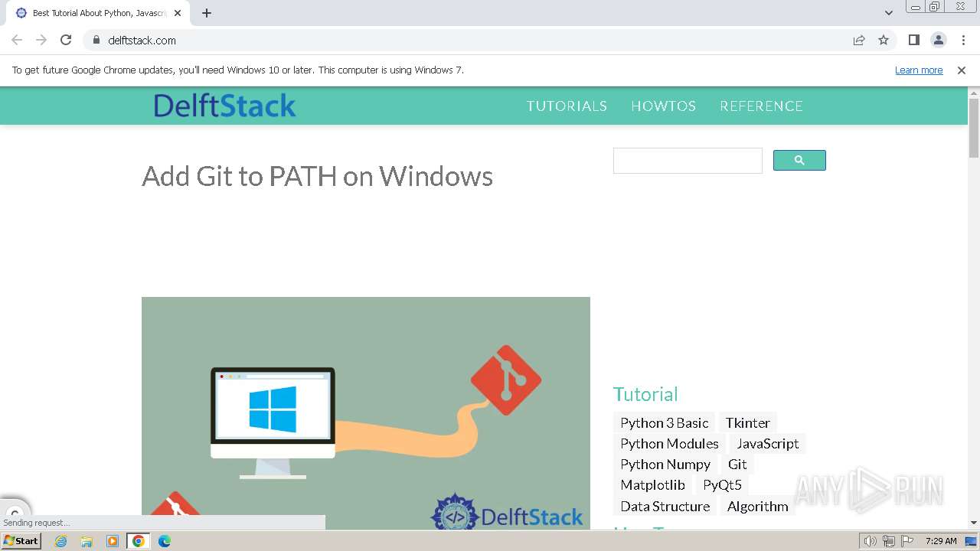Image resolution: width=980 pixels, height=551 pixels.
Task: Open the TUTORIALS menu
Action: [567, 106]
